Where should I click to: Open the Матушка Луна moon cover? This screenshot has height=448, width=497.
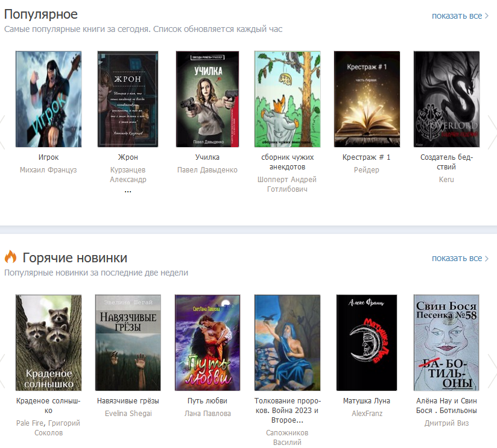click(367, 343)
